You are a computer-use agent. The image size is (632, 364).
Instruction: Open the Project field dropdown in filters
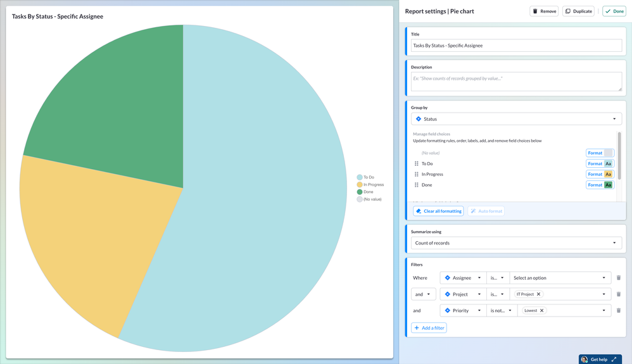pos(463,294)
